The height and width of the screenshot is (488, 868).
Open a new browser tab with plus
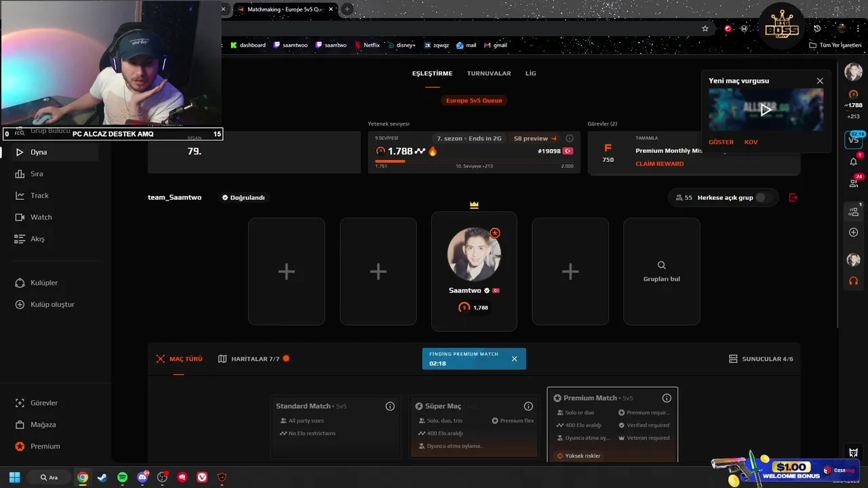(x=347, y=9)
